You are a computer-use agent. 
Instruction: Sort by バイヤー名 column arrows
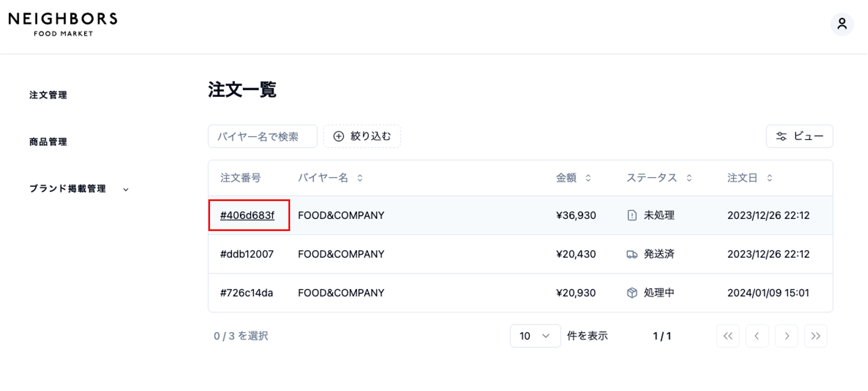tap(360, 178)
